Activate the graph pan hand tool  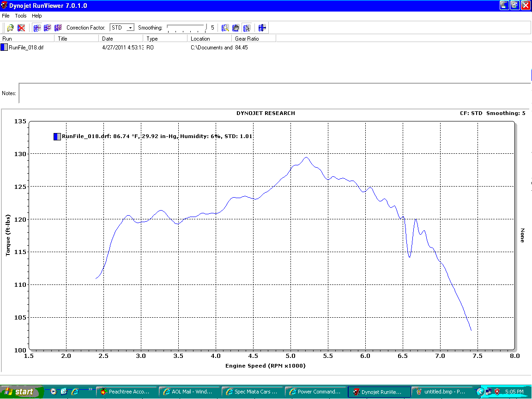coord(236,28)
